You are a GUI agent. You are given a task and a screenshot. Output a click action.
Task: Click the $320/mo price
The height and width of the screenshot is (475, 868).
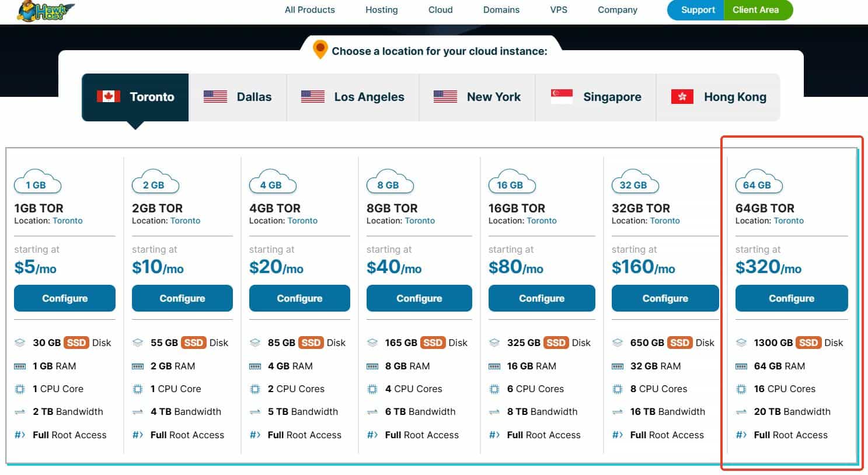tap(768, 267)
